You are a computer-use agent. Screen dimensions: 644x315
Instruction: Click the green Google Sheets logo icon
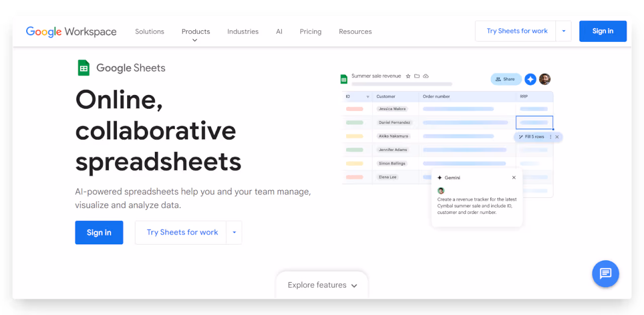tap(84, 68)
